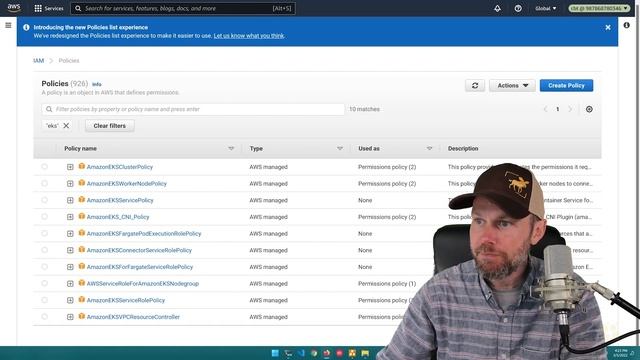The width and height of the screenshot is (640, 360).
Task: Remove the 'eks' filter tag
Action: pos(66,126)
